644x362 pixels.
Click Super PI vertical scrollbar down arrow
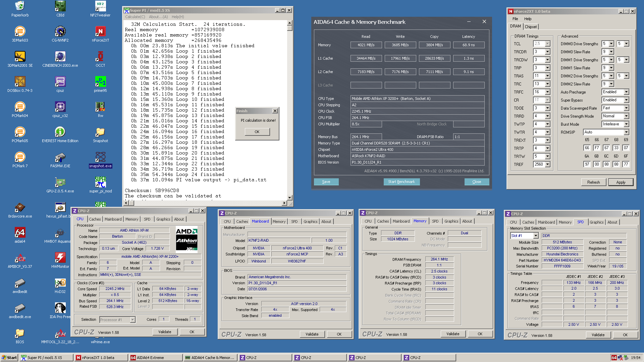[290, 198]
